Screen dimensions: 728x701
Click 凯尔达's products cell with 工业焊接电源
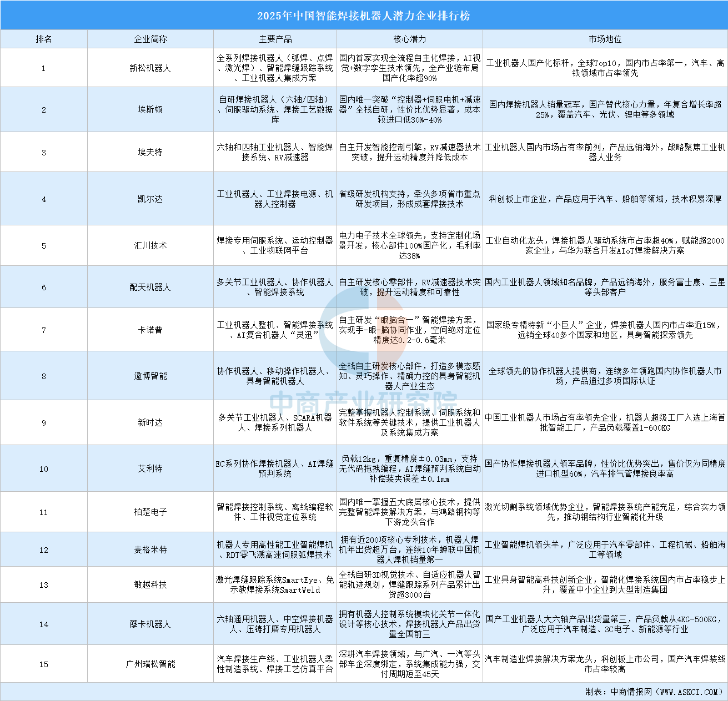275,199
